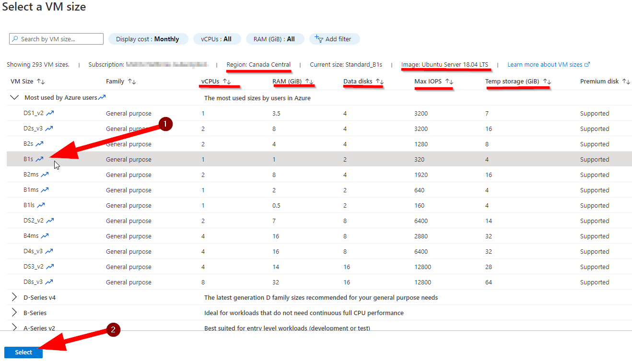Sort by VM Size column arrows
The height and width of the screenshot is (364, 632).
pos(41,82)
